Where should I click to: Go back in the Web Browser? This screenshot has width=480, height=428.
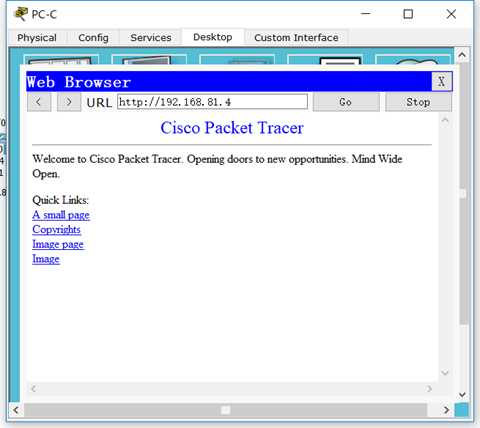[x=39, y=102]
